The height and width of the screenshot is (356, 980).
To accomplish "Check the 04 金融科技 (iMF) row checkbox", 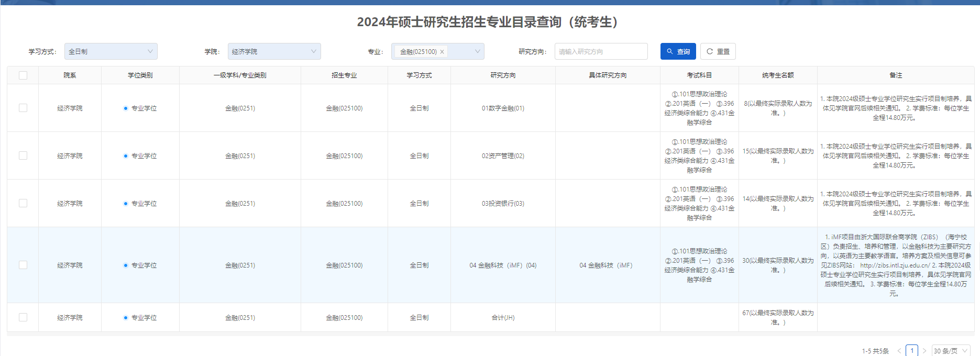I will tap(23, 265).
